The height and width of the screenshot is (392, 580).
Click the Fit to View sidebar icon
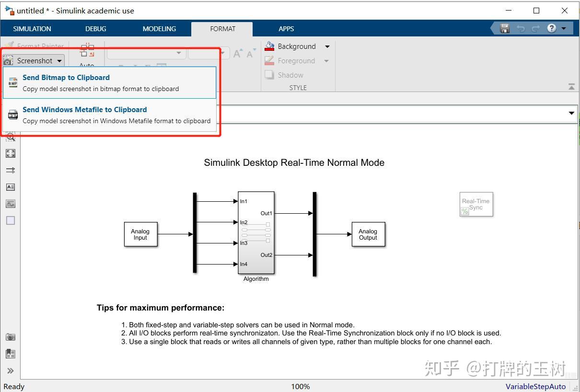click(x=11, y=153)
